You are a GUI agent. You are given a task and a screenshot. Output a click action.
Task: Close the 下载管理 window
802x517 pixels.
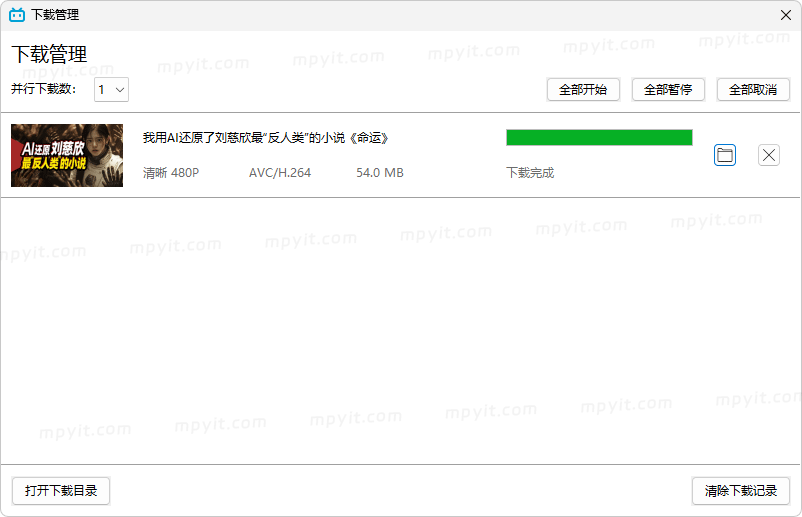[786, 15]
